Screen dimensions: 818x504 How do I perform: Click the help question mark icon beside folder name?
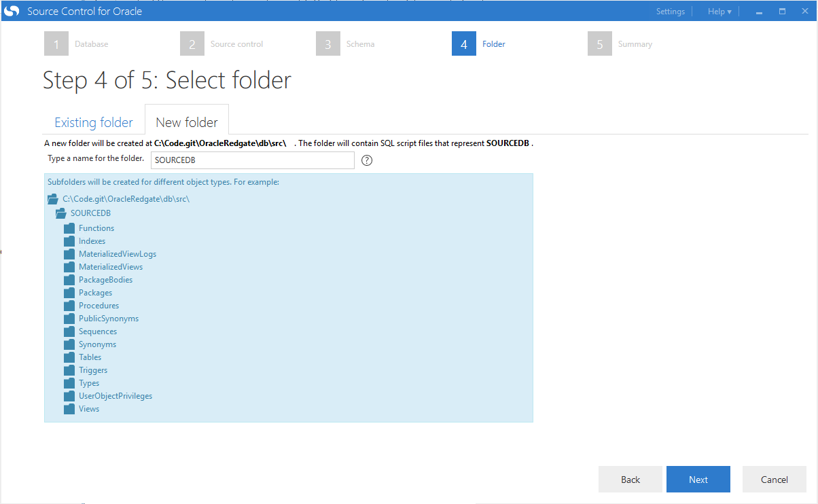368,160
